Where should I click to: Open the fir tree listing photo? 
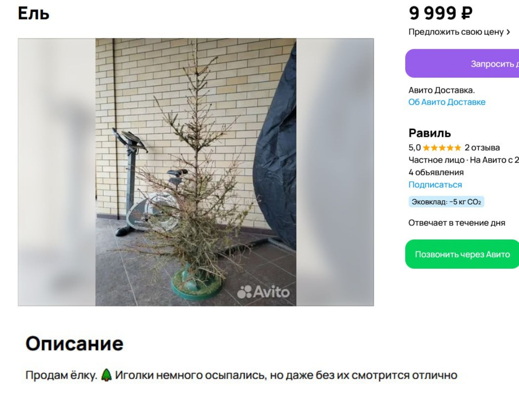(196, 172)
